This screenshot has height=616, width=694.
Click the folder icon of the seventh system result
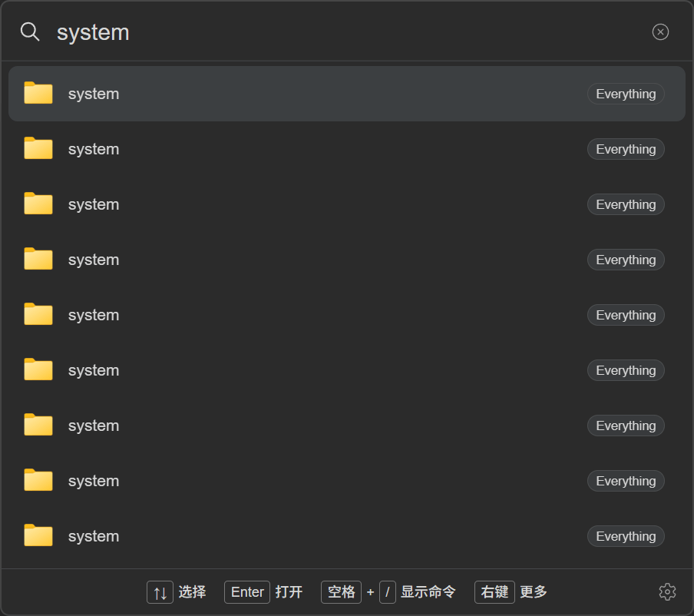[38, 426]
